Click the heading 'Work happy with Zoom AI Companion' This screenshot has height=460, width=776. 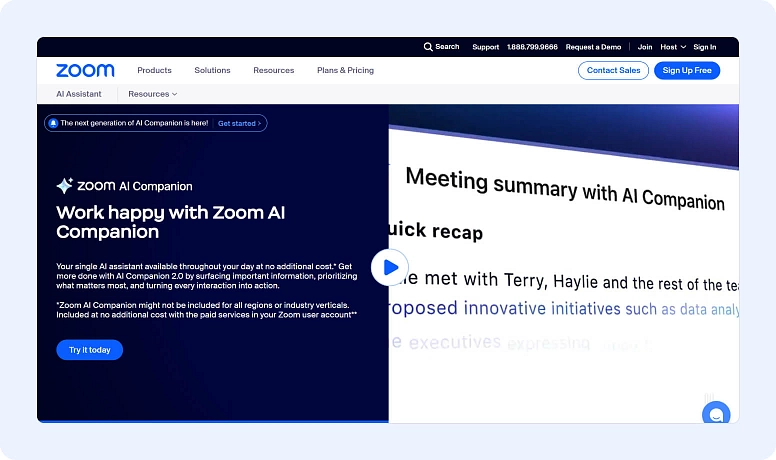(x=171, y=222)
